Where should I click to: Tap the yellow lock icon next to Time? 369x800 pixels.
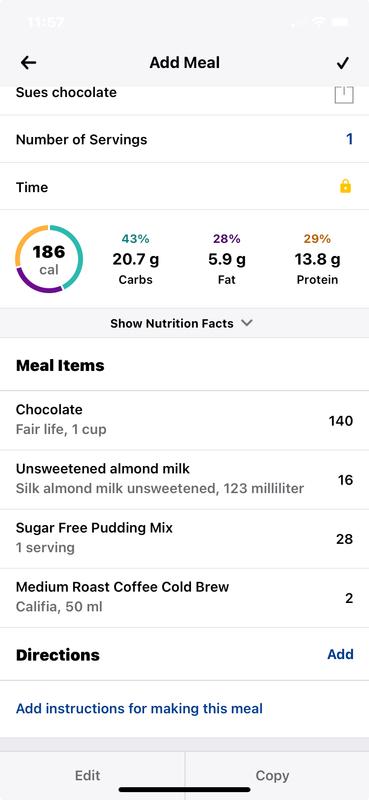(x=346, y=186)
